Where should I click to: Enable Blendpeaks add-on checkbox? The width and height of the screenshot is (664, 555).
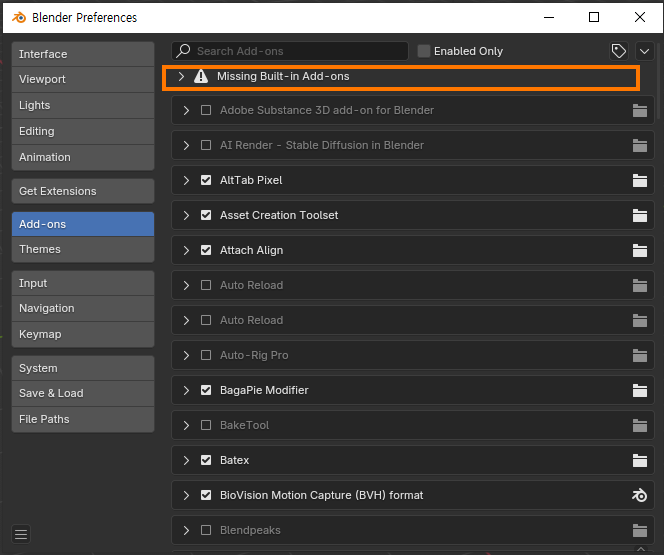[206, 530]
